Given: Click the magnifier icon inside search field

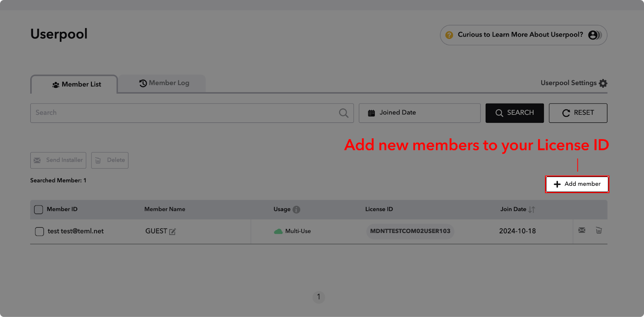Looking at the screenshot, I should pos(343,113).
